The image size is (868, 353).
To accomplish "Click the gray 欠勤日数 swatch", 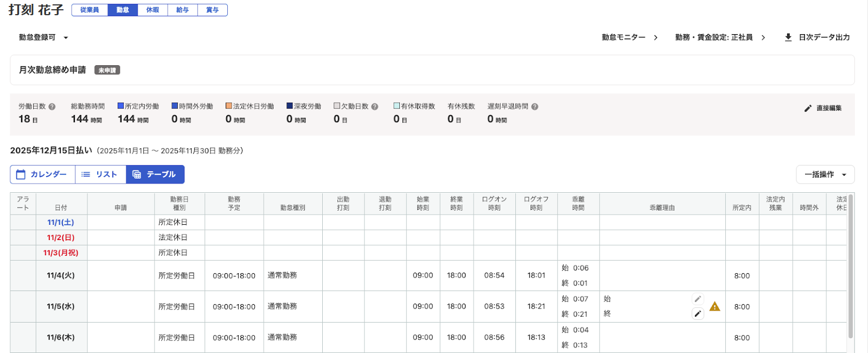I will 337,106.
